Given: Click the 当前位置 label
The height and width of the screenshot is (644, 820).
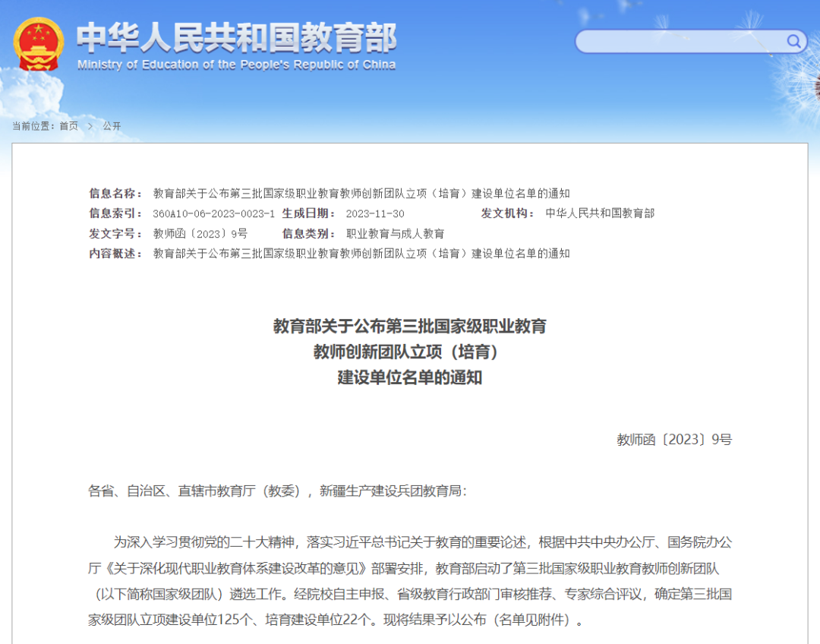Looking at the screenshot, I should [x=33, y=126].
